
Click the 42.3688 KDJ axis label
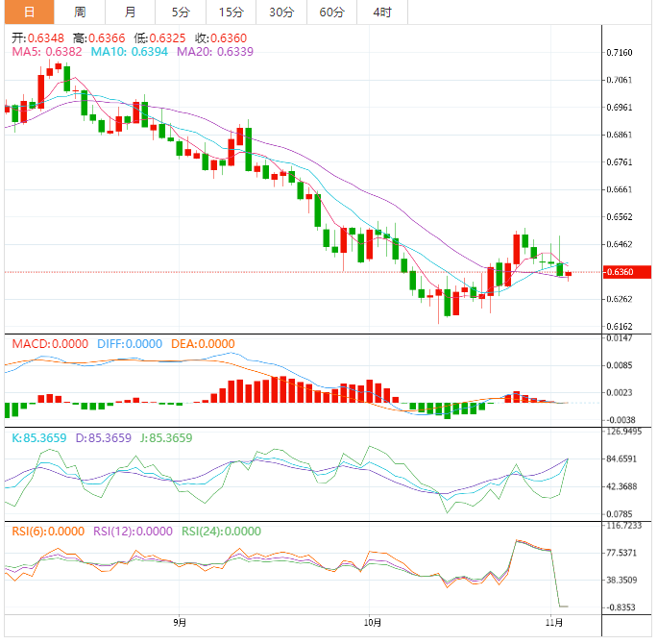[x=621, y=486]
